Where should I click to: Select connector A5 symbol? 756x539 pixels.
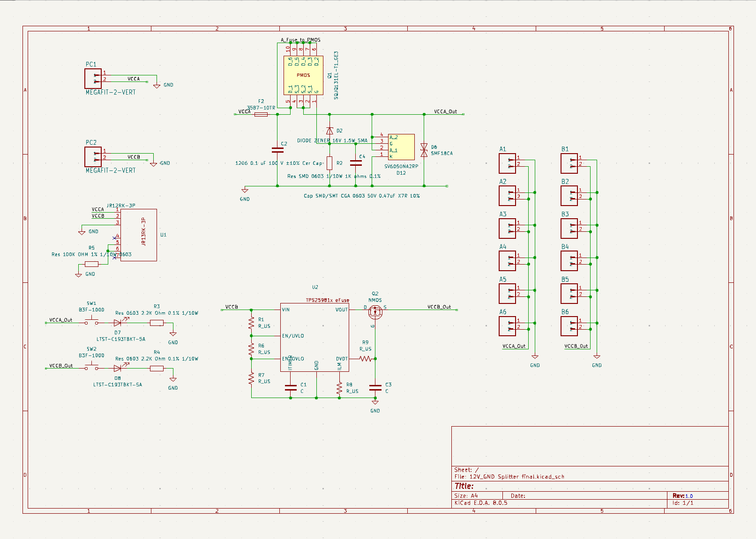coord(507,294)
